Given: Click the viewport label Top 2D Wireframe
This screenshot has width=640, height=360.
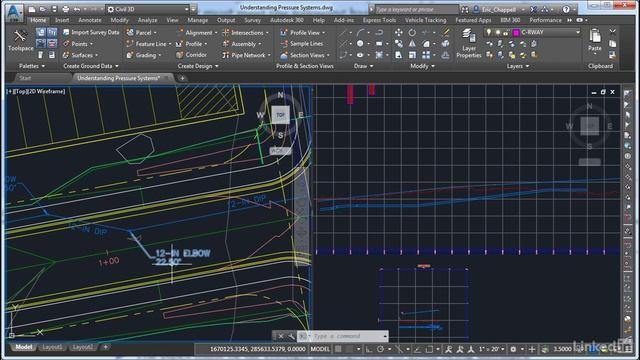Looking at the screenshot, I should (x=36, y=91).
